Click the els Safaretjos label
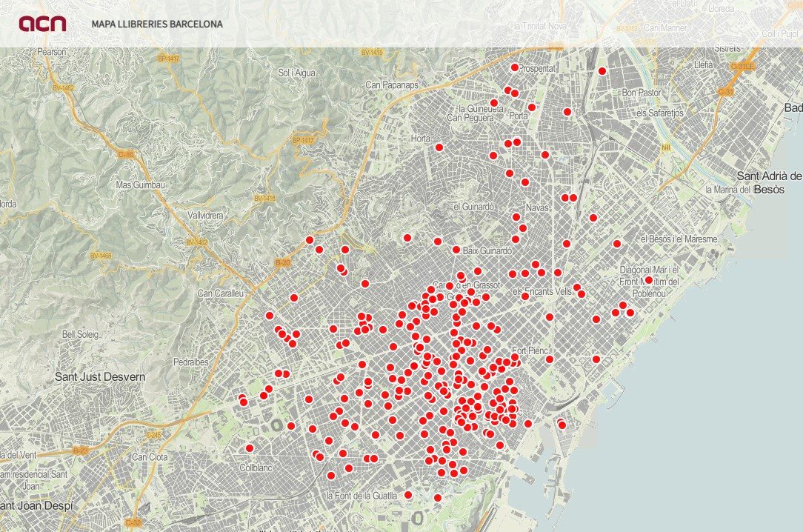This screenshot has height=532, width=803. click(x=660, y=113)
